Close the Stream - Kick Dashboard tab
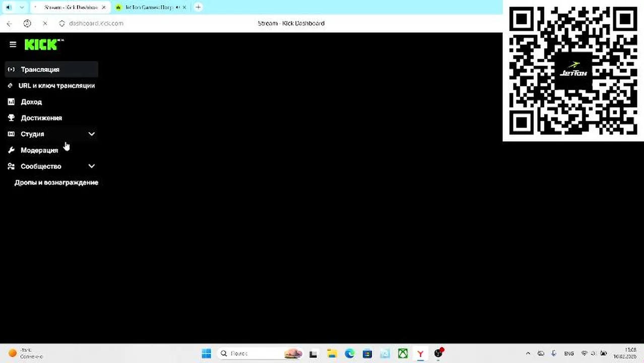 coord(103,8)
